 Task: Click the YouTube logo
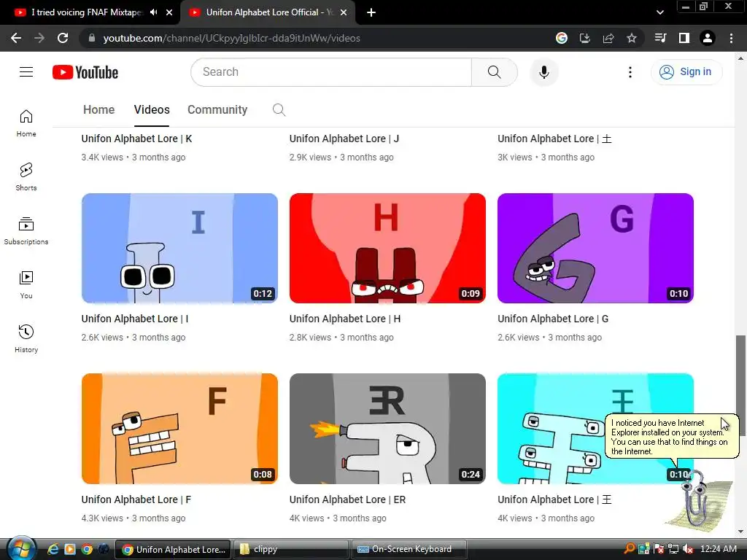[x=85, y=72]
